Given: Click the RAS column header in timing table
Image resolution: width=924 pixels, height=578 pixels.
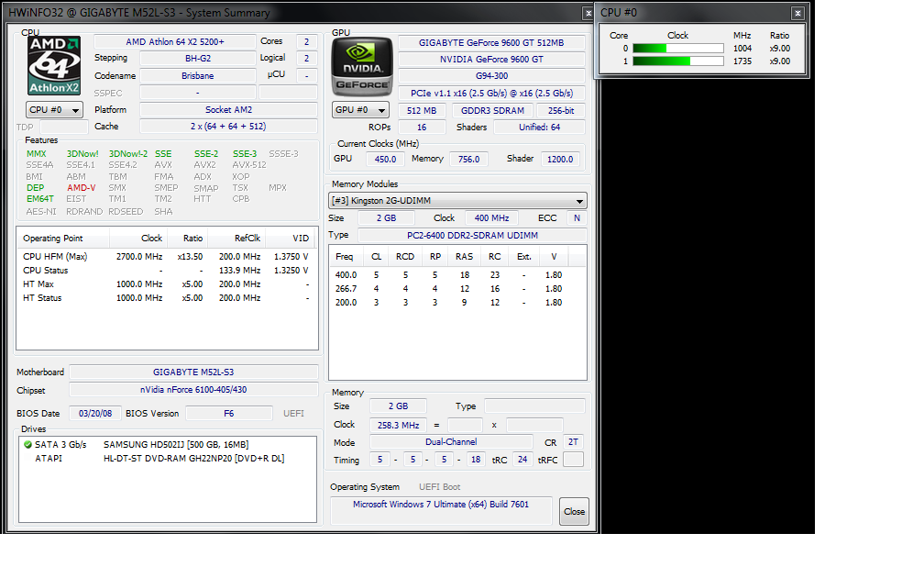Looking at the screenshot, I should tap(465, 257).
